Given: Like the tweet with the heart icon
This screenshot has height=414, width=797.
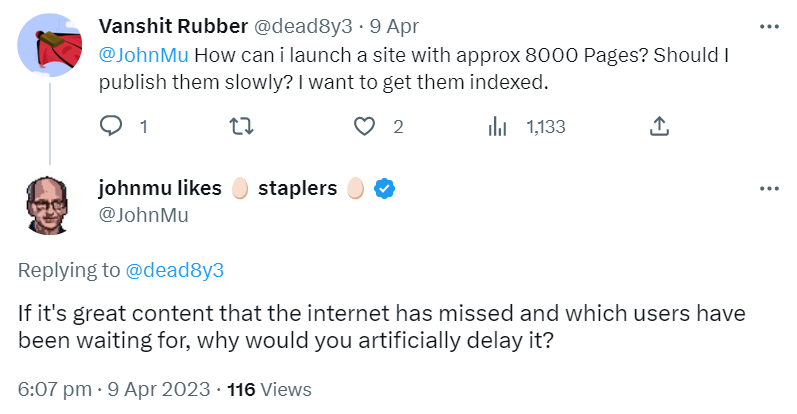Looking at the screenshot, I should [365, 127].
